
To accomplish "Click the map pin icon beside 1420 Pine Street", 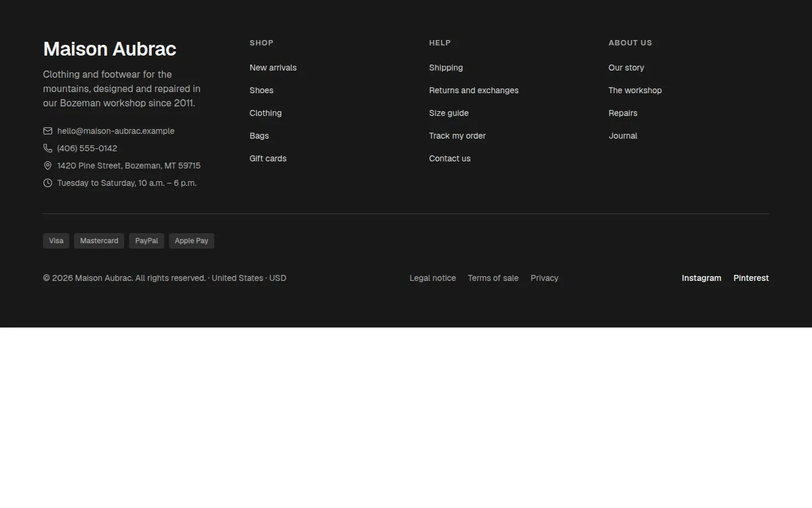I will pyautogui.click(x=48, y=166).
